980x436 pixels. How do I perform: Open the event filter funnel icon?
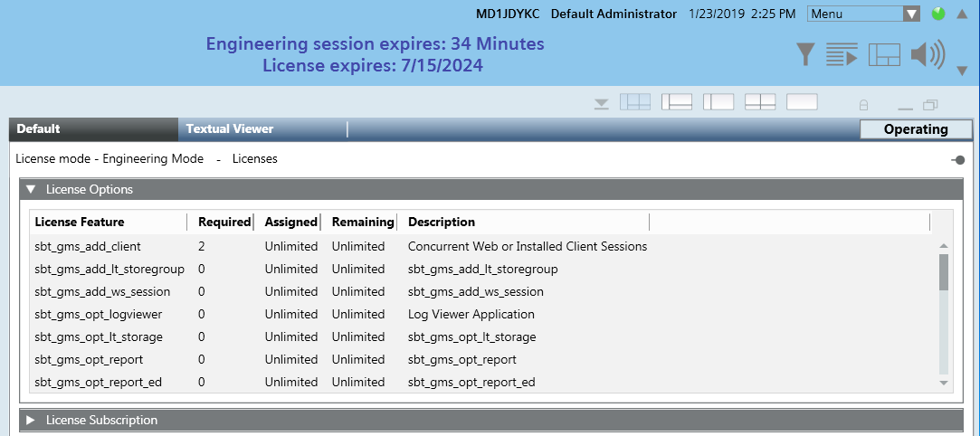pos(805,55)
